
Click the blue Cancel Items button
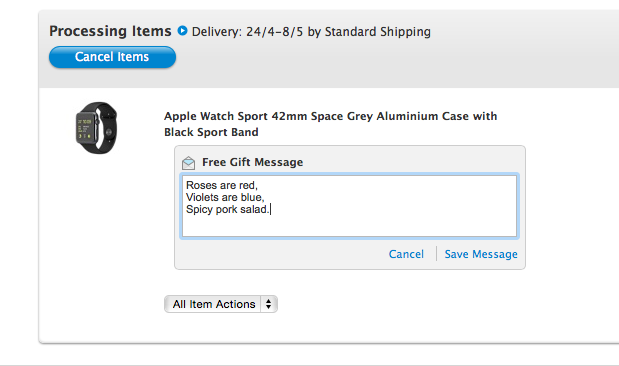coord(113,57)
